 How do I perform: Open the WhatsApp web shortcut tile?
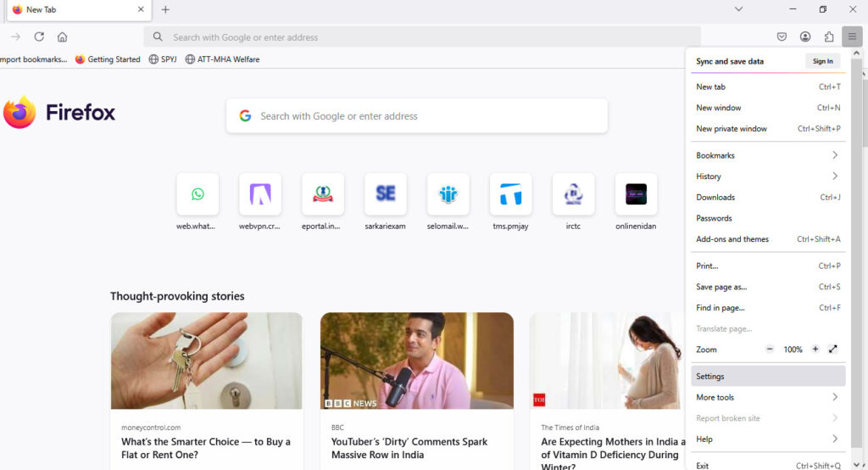[198, 194]
